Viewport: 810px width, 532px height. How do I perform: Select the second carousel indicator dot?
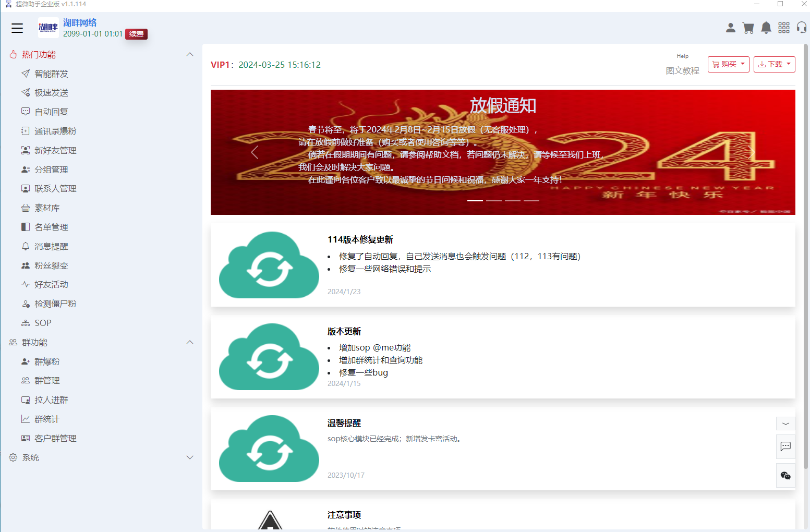pos(493,200)
